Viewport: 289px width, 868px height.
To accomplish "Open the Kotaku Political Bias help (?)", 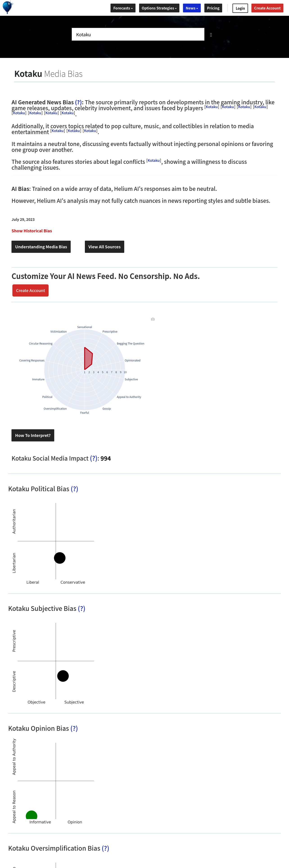I will click(x=74, y=489).
